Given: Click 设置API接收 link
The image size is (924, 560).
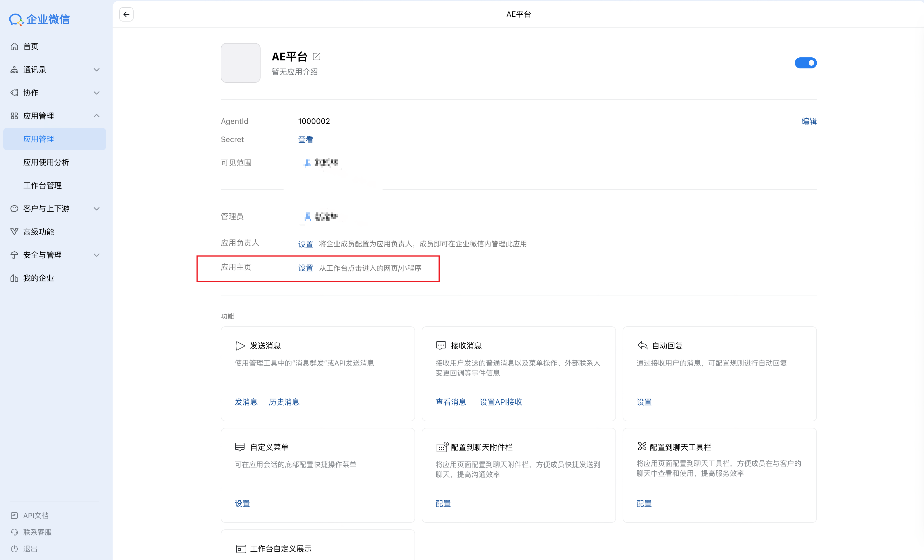Looking at the screenshot, I should [501, 402].
